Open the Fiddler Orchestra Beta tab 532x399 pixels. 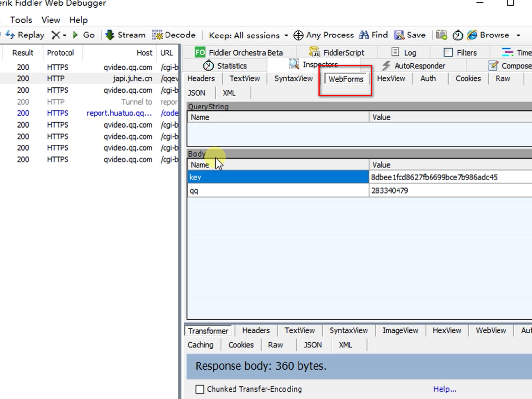[238, 53]
